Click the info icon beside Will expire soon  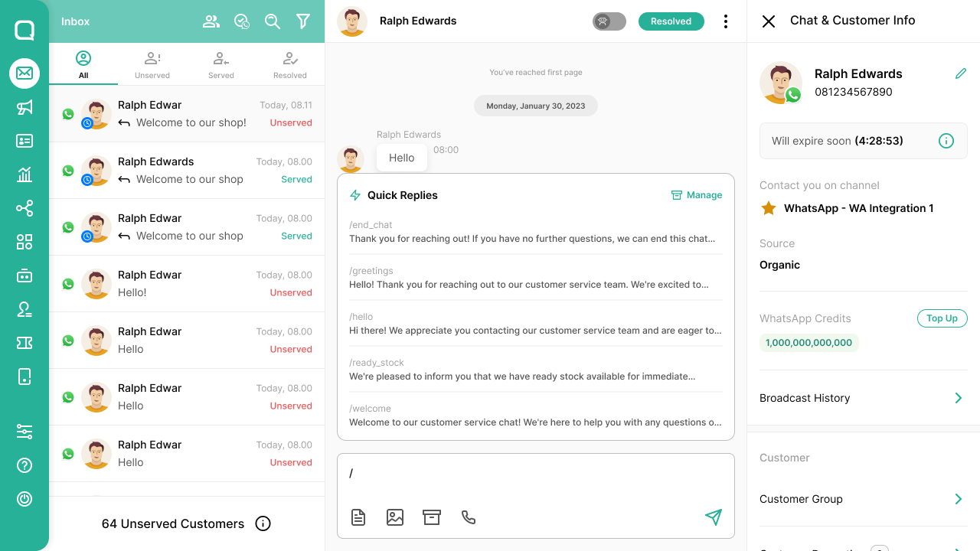pyautogui.click(x=946, y=141)
